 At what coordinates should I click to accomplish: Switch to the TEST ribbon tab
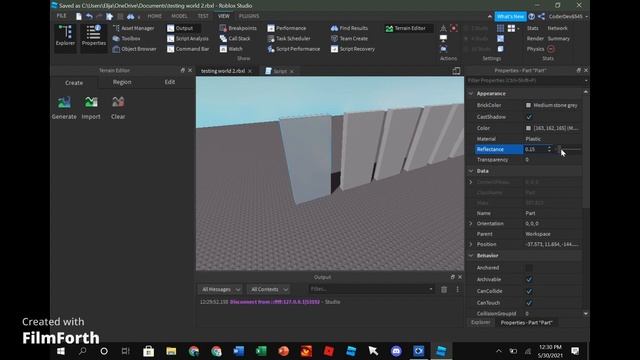click(x=203, y=16)
